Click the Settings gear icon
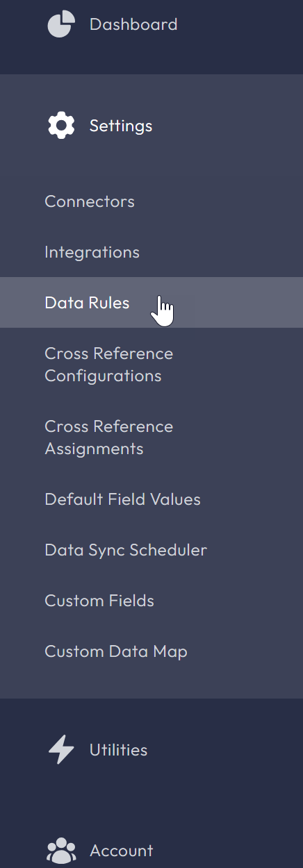 pyautogui.click(x=61, y=126)
